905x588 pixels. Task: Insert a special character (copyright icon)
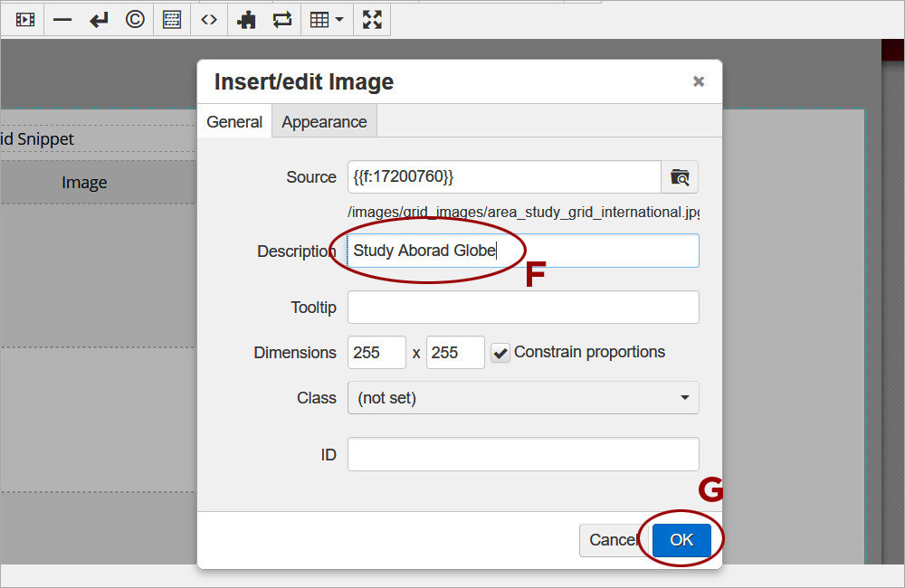click(135, 19)
